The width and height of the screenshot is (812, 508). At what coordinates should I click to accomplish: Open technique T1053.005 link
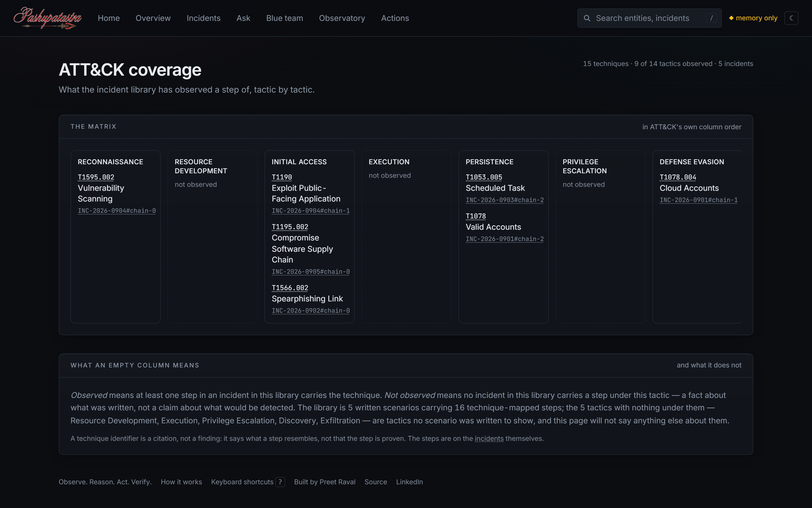(484, 177)
